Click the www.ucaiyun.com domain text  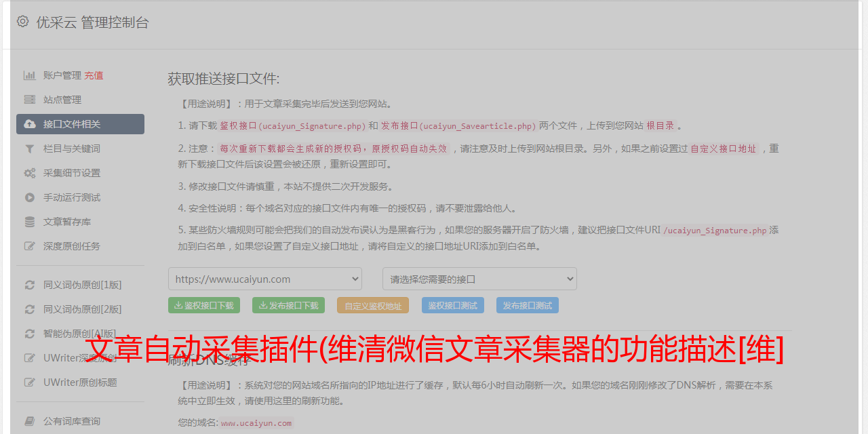256,422
